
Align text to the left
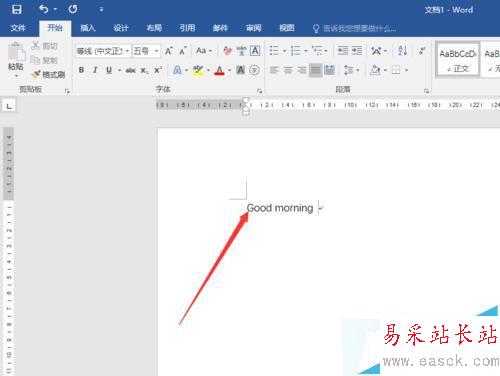[274, 70]
